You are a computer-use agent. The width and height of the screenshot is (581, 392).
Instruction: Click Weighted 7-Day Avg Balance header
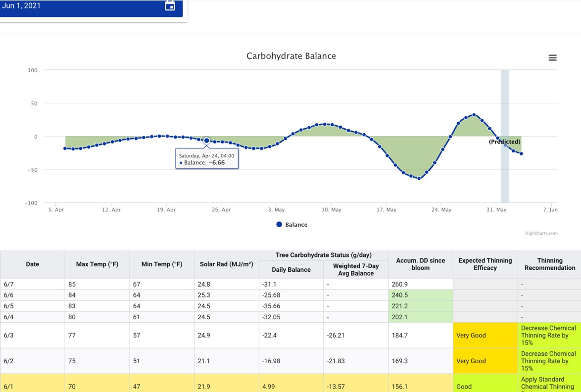coord(356,270)
